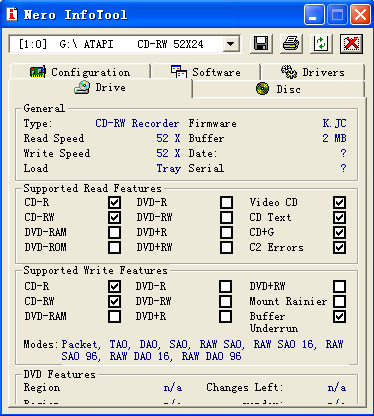Open the drive selection dropdown arrow
This screenshot has height=416, width=374.
pyautogui.click(x=231, y=44)
